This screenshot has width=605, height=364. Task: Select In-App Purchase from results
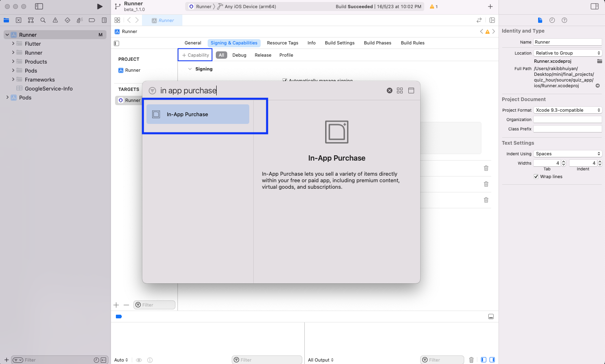click(x=198, y=114)
